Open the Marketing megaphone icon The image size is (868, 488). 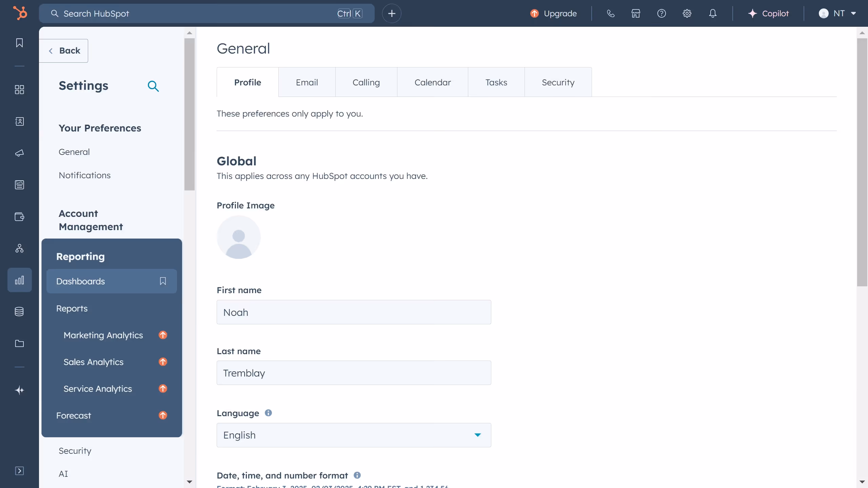pos(19,153)
